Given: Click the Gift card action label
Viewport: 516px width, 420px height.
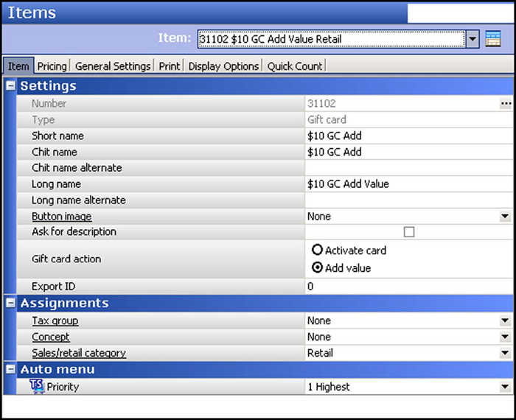Looking at the screenshot, I should pyautogui.click(x=66, y=259).
